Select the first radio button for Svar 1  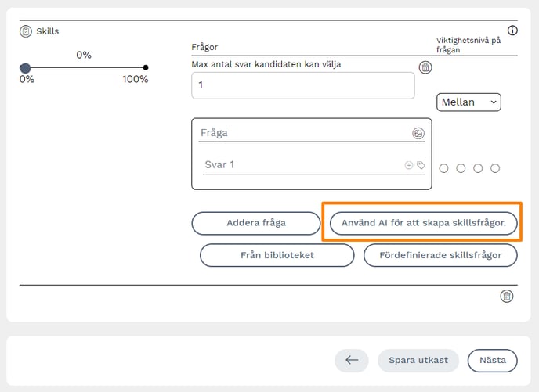[444, 168]
